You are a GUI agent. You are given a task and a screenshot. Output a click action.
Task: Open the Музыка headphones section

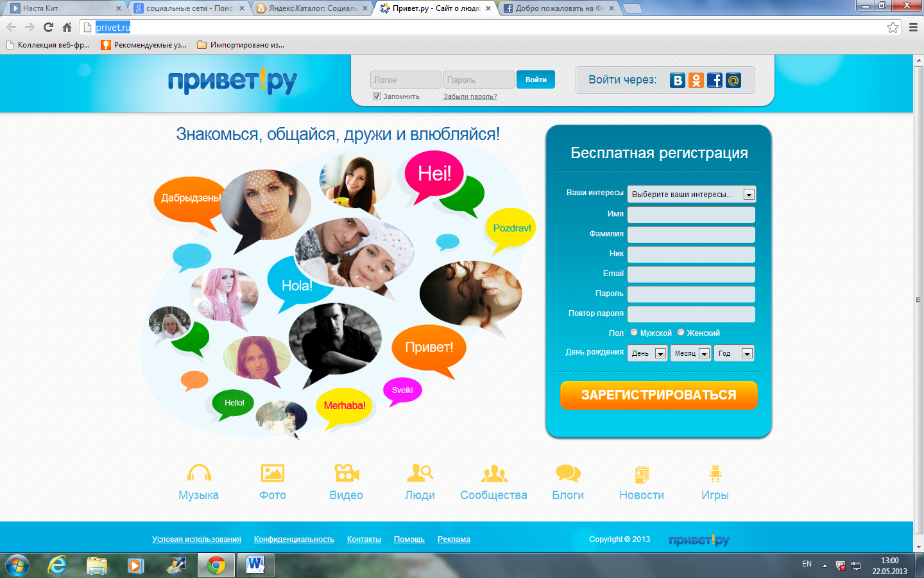click(x=199, y=482)
